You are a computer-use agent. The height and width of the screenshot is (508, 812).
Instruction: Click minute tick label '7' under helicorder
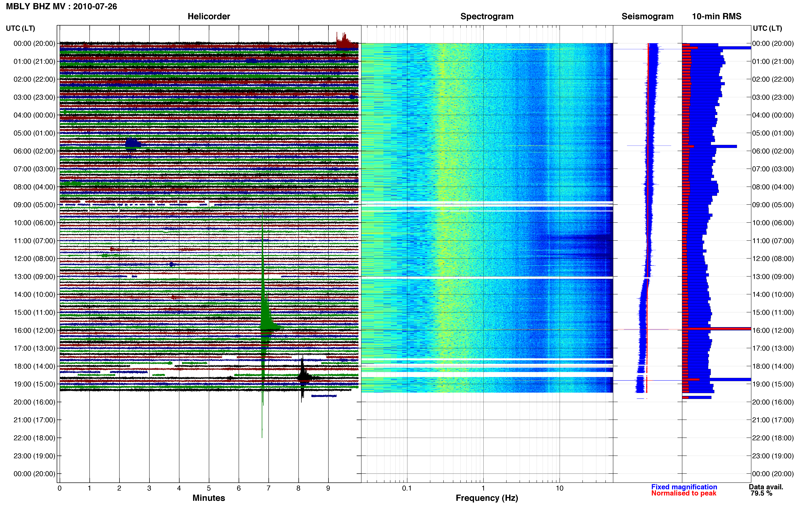[x=269, y=488]
